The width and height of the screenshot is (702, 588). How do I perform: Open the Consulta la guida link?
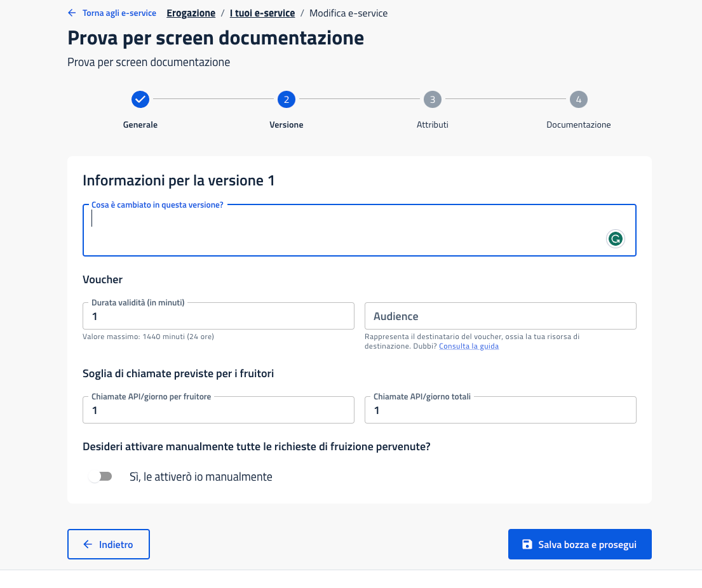468,346
